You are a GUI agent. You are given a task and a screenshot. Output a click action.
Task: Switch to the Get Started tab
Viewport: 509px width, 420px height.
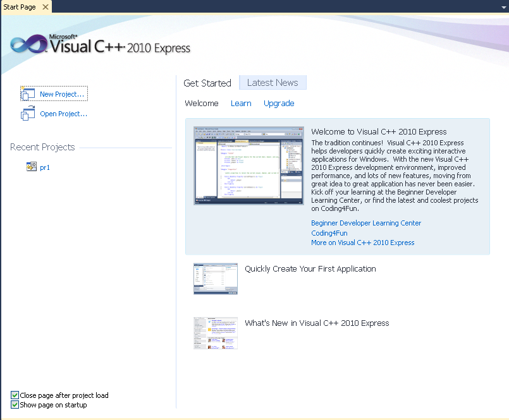[x=207, y=83]
